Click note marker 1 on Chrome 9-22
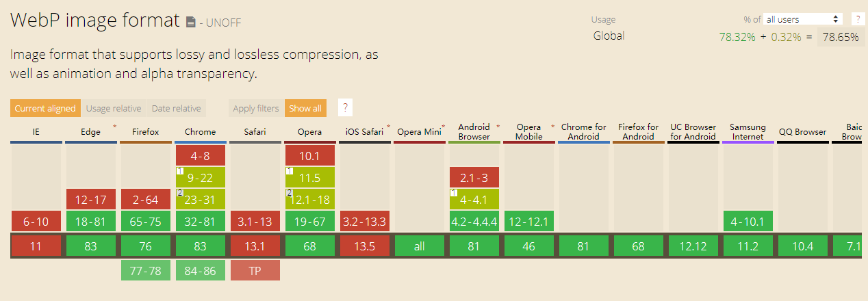The height and width of the screenshot is (301, 868). 179,170
